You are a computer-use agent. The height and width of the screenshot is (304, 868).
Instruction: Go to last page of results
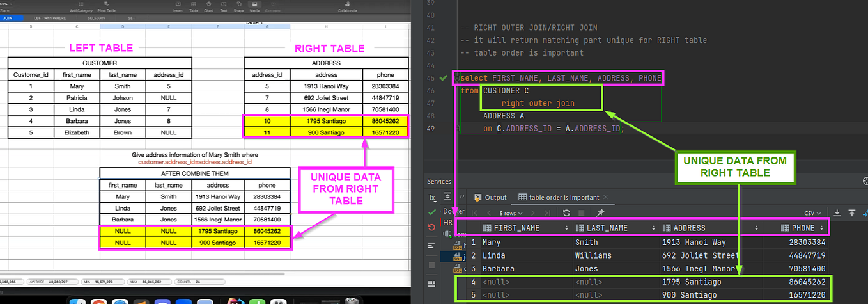pyautogui.click(x=548, y=212)
